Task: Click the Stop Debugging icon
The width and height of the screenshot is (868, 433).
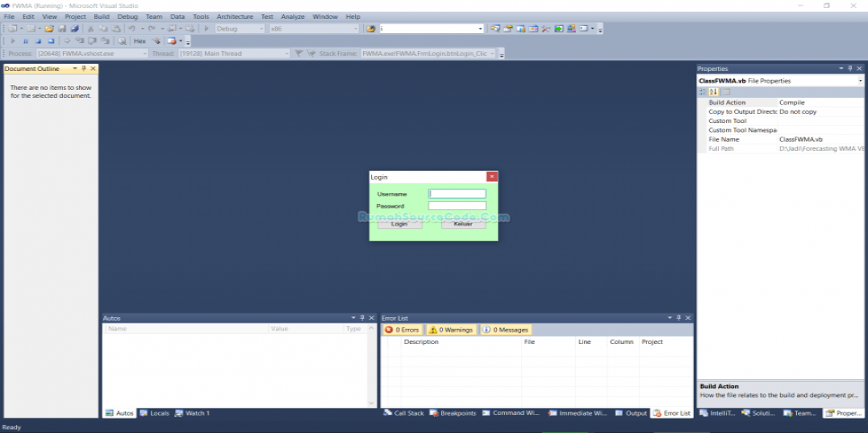Action: [38, 41]
